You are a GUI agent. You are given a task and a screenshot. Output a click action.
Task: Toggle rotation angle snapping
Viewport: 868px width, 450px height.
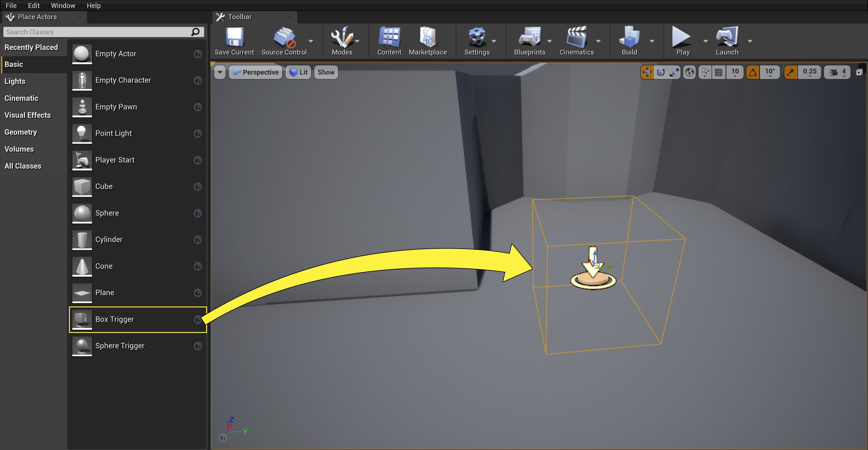[753, 72]
